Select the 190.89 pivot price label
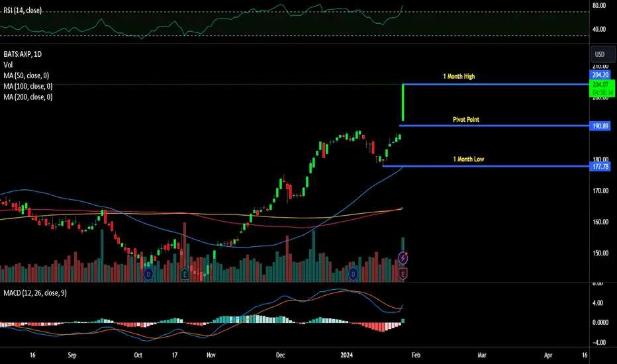Image resolution: width=617 pixels, height=364 pixels. click(600, 126)
